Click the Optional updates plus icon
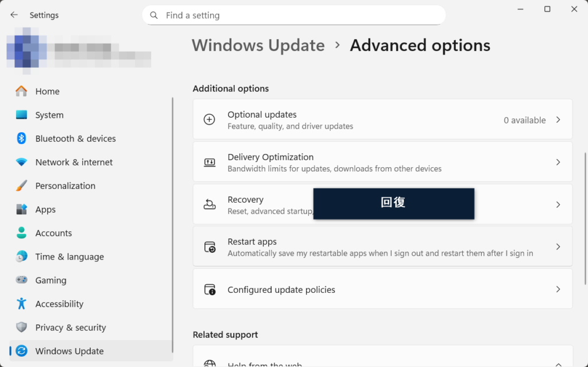Image resolution: width=588 pixels, height=367 pixels. pyautogui.click(x=209, y=119)
